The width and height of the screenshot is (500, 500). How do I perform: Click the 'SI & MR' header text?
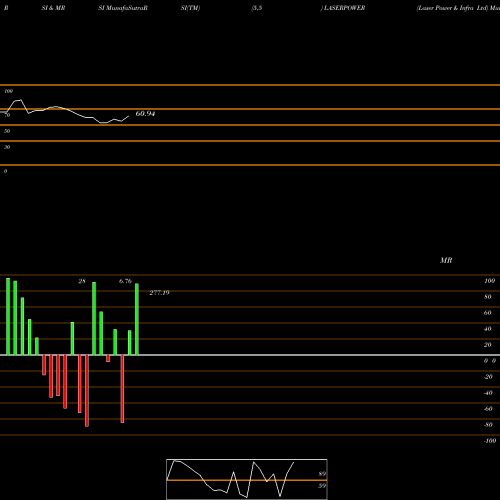53,8
